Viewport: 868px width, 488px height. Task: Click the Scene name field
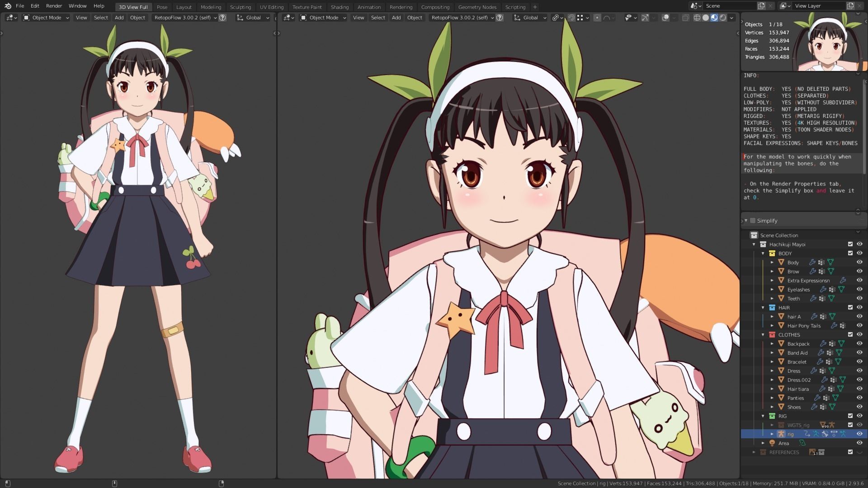coord(730,6)
